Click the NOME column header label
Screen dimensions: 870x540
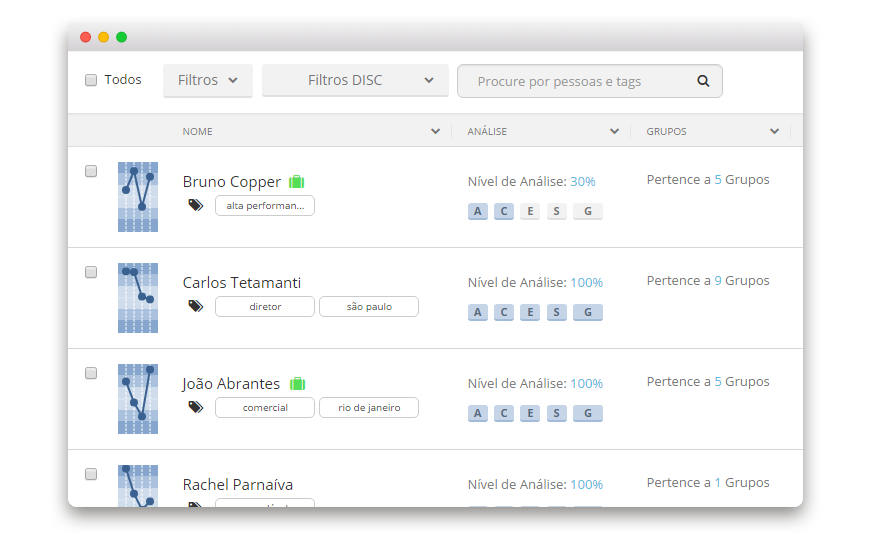click(x=198, y=132)
